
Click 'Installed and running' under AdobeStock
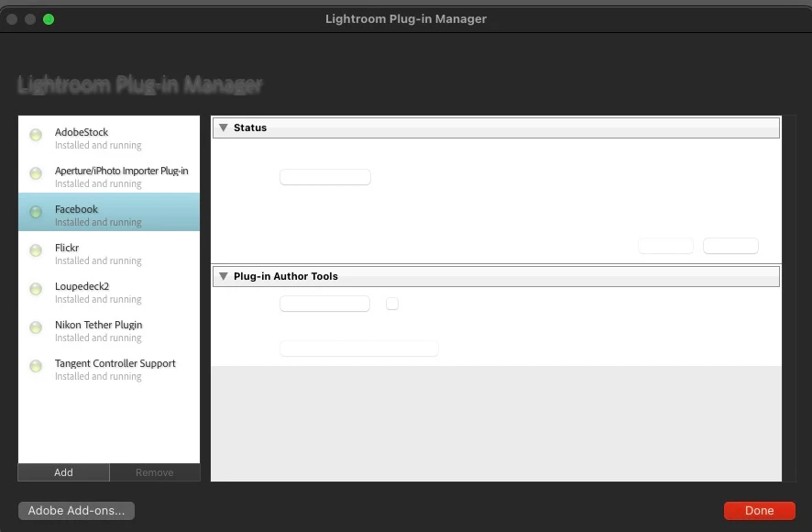(x=98, y=145)
